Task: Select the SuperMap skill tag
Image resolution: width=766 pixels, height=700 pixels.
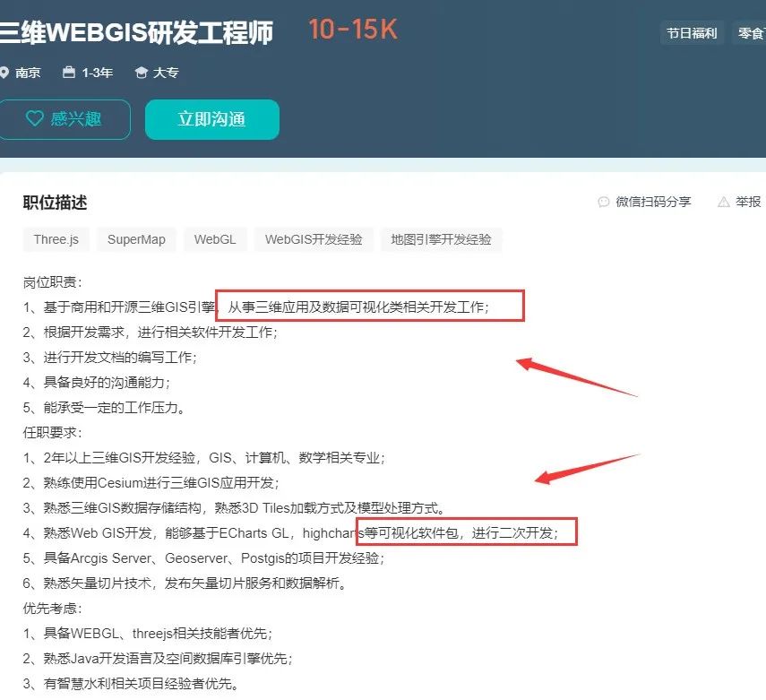Action: tap(136, 239)
